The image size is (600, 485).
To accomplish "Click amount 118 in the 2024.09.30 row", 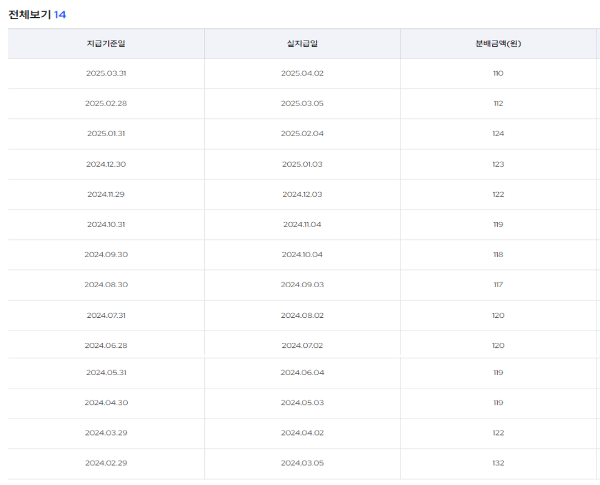I will [498, 255].
